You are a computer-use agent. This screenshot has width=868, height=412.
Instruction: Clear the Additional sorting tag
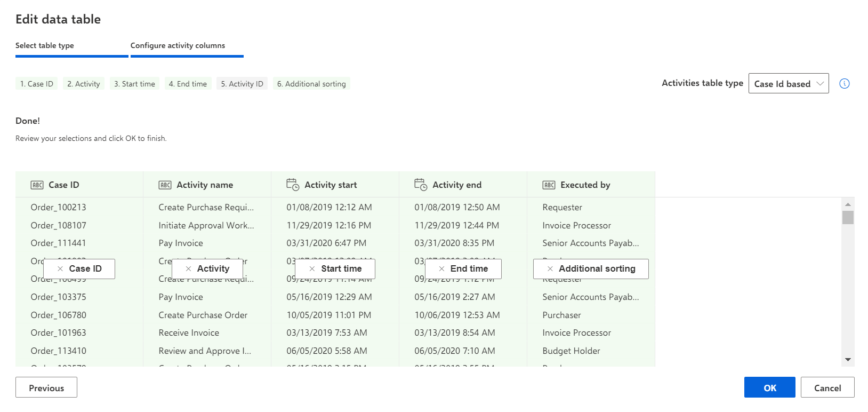550,269
